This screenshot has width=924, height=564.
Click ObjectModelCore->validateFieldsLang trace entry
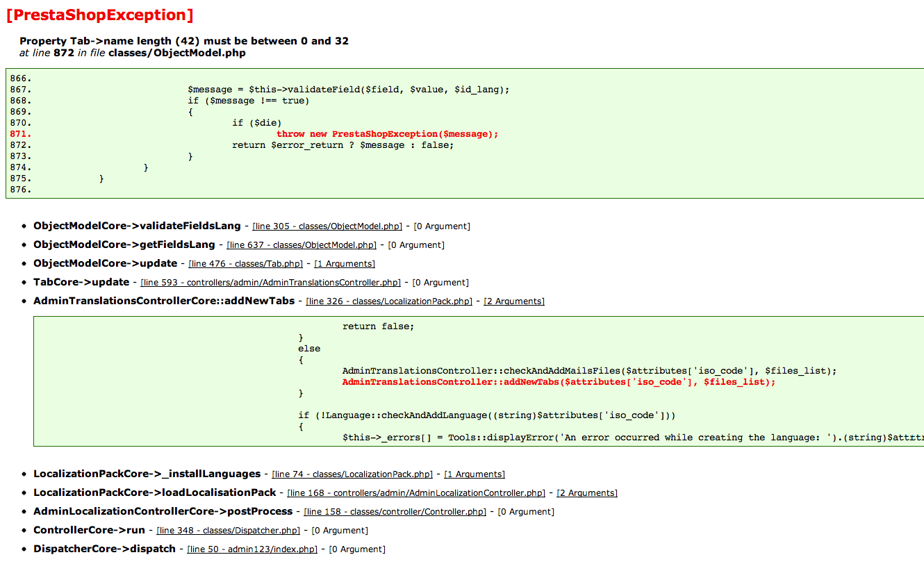coord(137,226)
